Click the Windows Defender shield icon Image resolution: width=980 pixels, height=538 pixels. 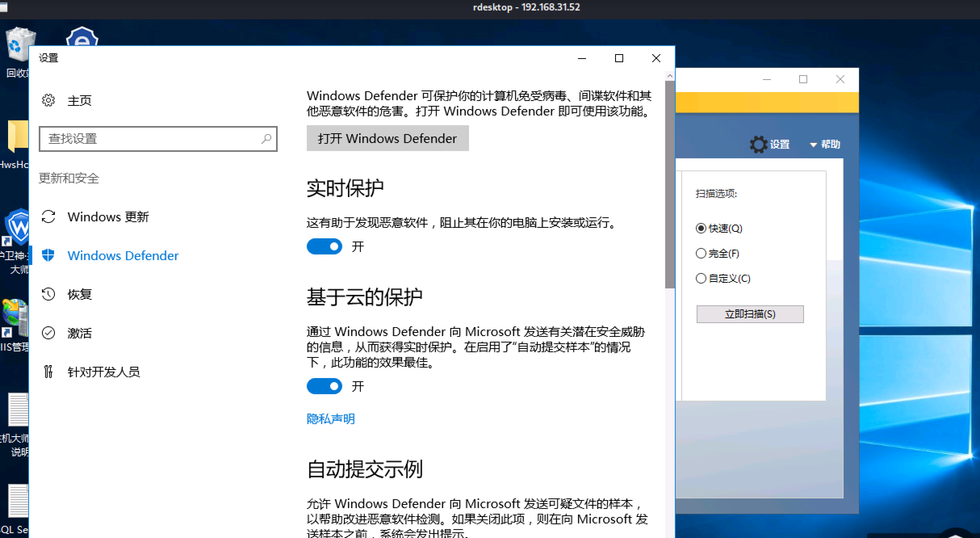click(48, 255)
